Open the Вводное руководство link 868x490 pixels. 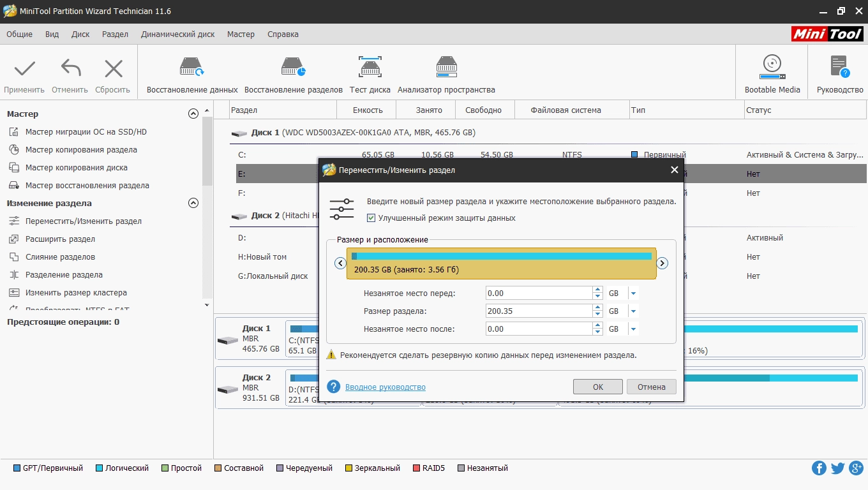click(385, 387)
